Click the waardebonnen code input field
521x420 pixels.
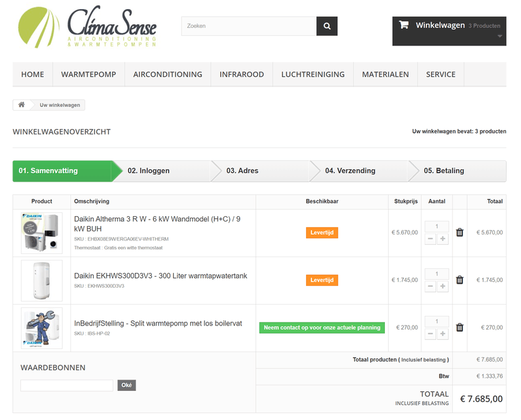(x=67, y=385)
